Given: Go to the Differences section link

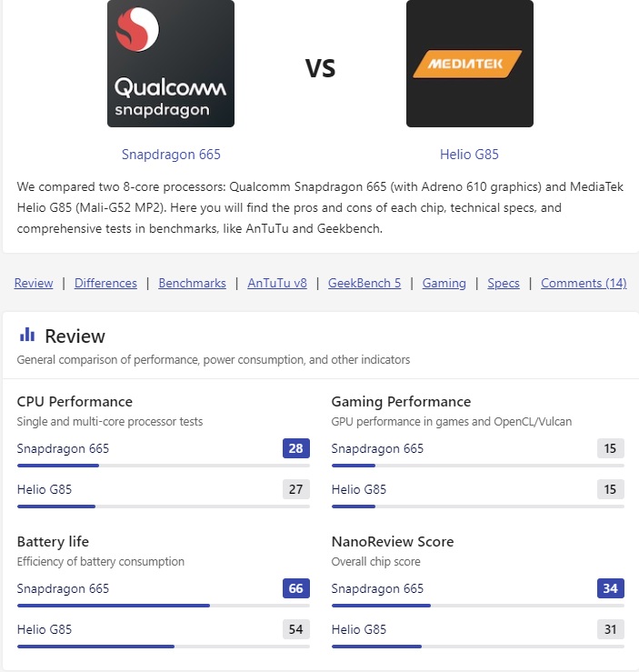Looking at the screenshot, I should (105, 283).
